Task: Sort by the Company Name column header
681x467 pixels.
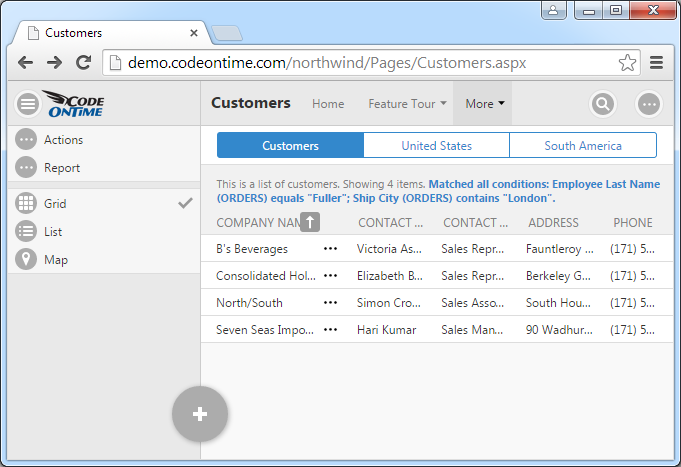Action: (257, 223)
